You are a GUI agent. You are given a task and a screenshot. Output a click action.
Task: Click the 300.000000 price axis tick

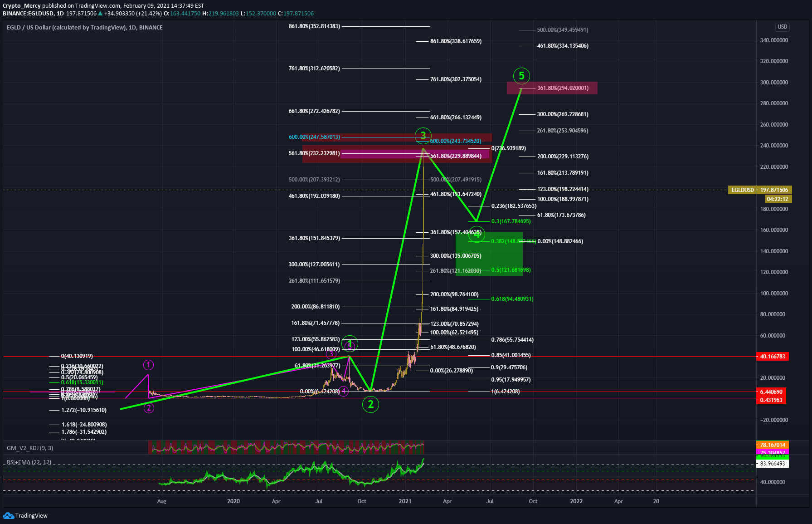pyautogui.click(x=774, y=83)
